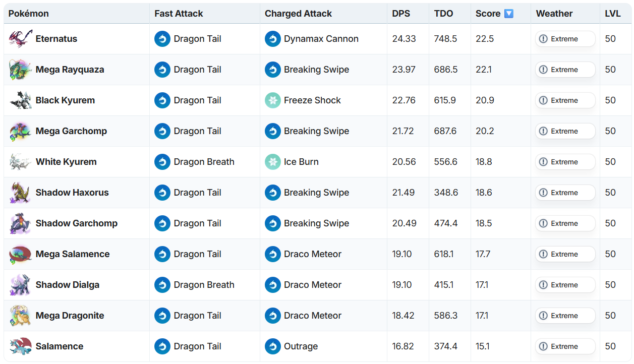The width and height of the screenshot is (634, 364).
Task: Click Eternatus sprite icon
Action: 21,39
